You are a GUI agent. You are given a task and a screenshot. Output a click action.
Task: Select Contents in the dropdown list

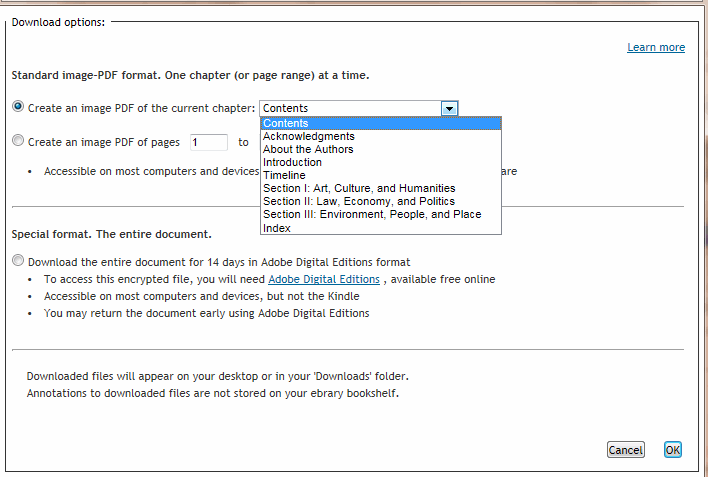[x=380, y=123]
